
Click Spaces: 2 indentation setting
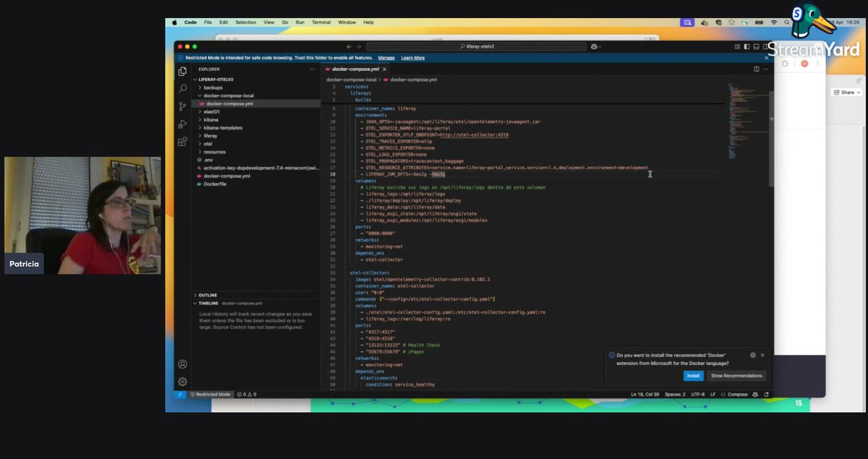coord(675,394)
